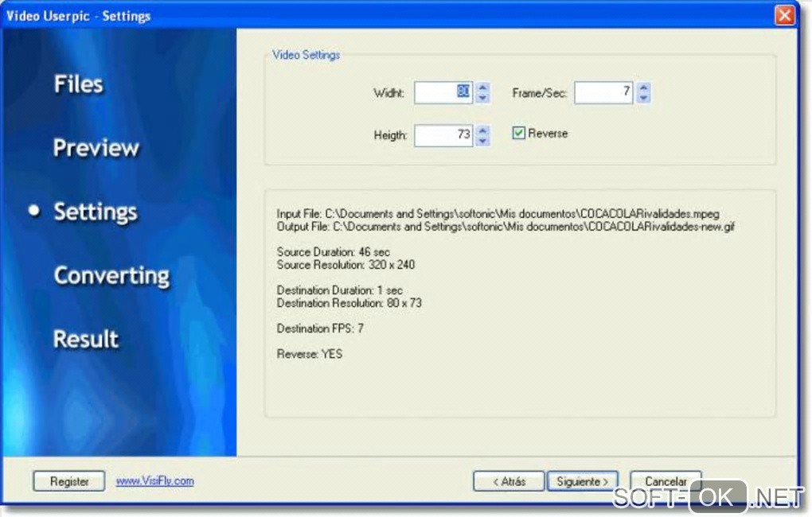The width and height of the screenshot is (812, 517).
Task: Click the Input File path line
Action: click(498, 214)
